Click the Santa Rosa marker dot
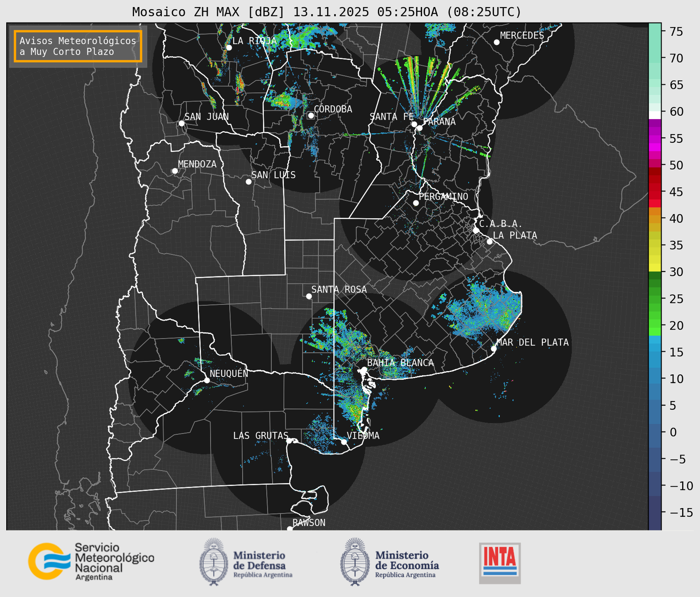Image resolution: width=700 pixels, height=597 pixels. click(309, 296)
